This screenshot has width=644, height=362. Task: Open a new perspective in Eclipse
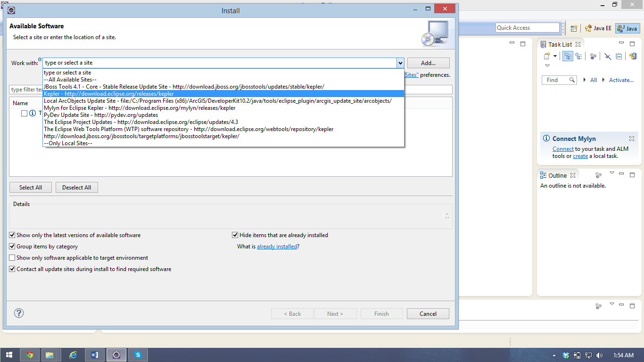[573, 28]
